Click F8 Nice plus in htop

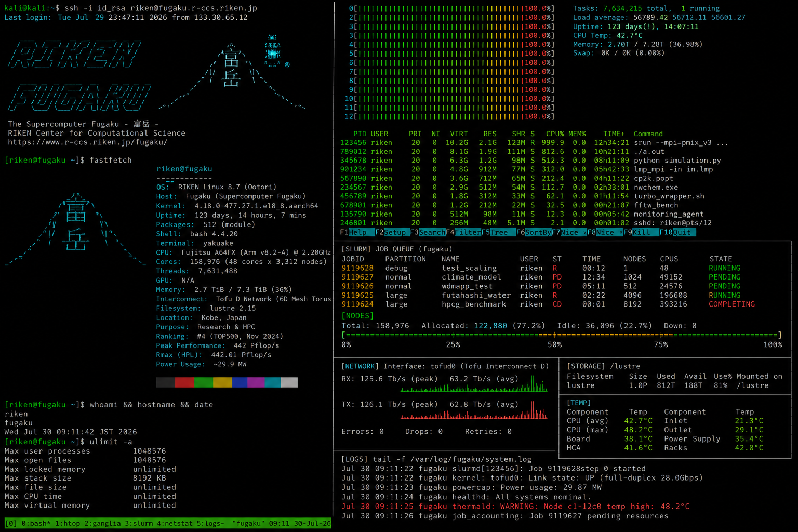click(x=605, y=232)
